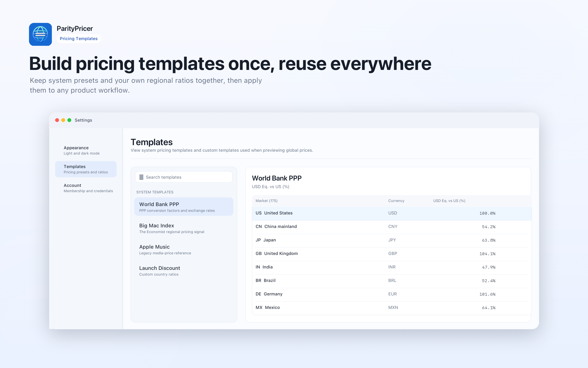Viewport: 588px width, 368px height.
Task: Click the 100.0% value for United States
Action: click(487, 213)
